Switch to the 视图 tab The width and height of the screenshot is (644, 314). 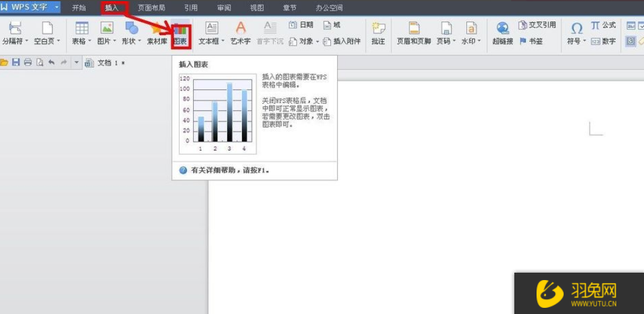click(257, 7)
